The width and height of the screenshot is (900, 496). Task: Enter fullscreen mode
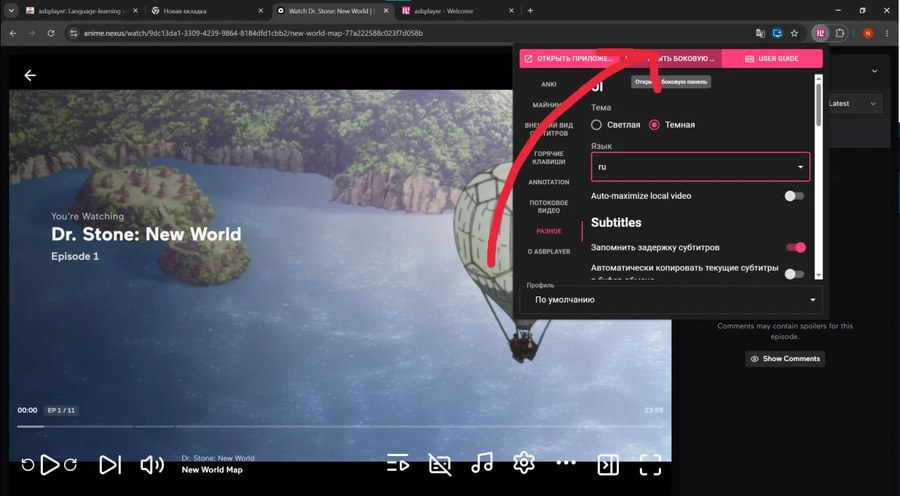650,464
